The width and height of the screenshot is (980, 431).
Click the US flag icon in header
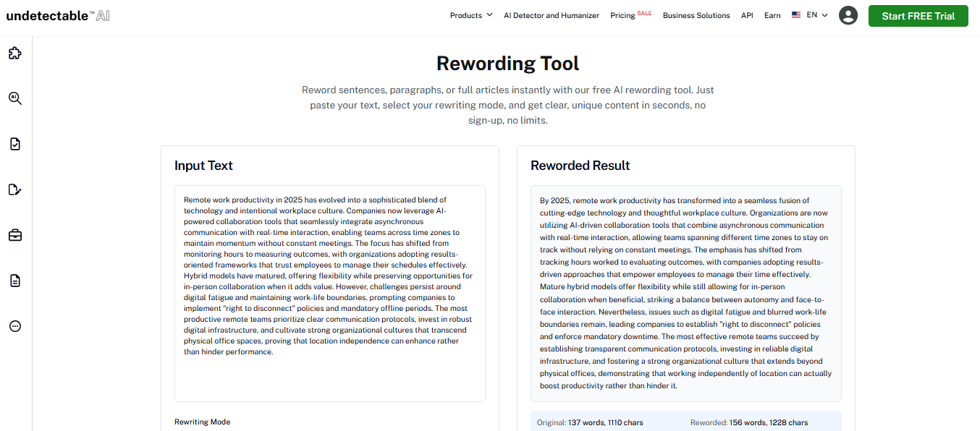tap(796, 15)
